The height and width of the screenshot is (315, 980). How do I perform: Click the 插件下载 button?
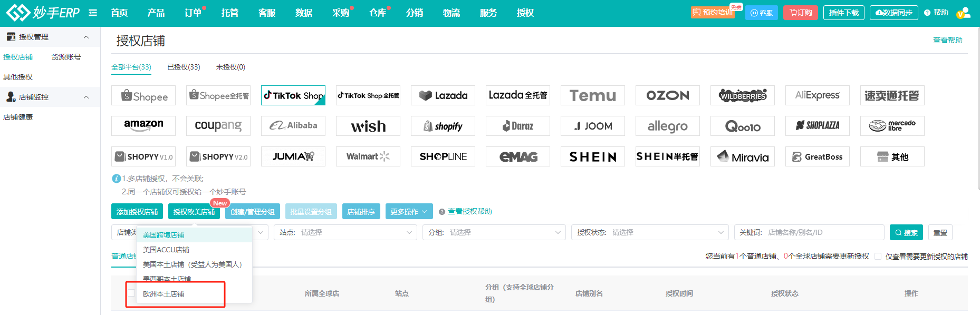[844, 13]
